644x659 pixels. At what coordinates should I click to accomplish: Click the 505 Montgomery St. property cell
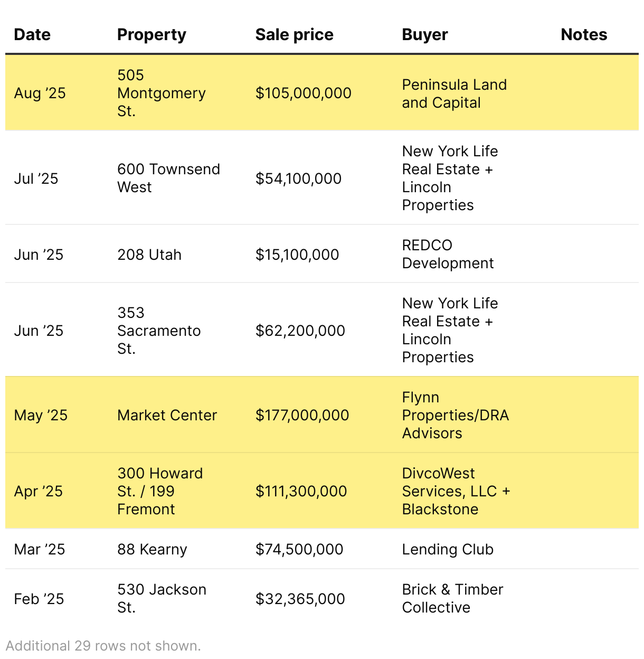pos(161,93)
